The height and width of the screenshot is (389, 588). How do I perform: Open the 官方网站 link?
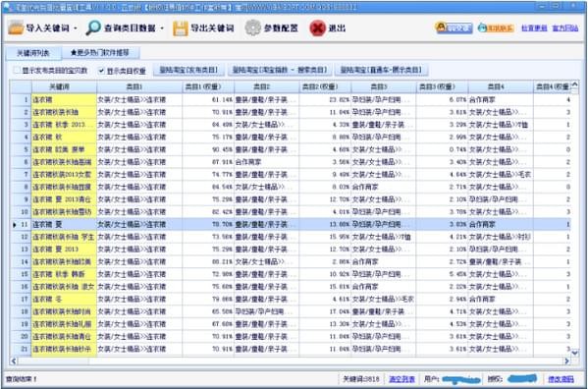pos(565,28)
